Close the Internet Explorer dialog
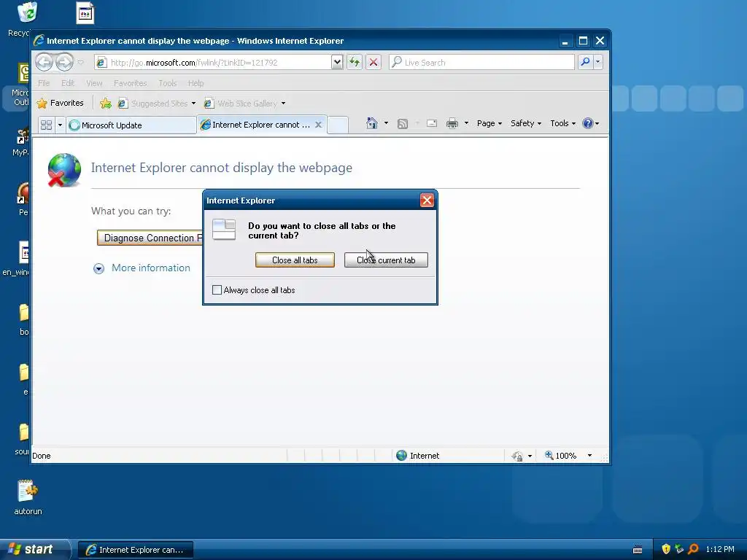 [427, 201]
